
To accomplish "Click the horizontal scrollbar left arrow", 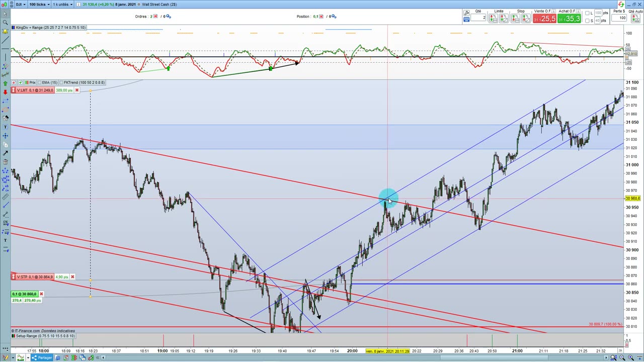I will point(103,357).
